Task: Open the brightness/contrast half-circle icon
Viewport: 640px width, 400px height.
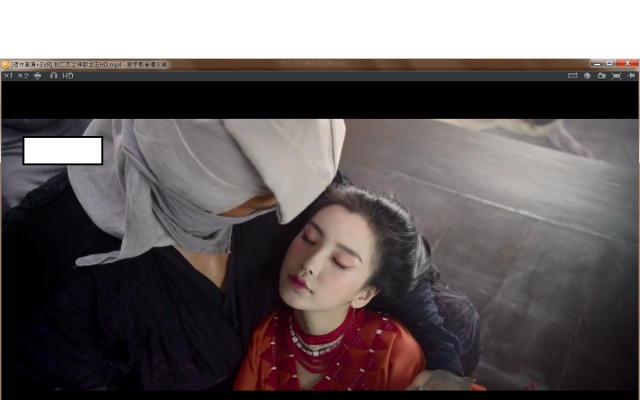Action: 587,76
